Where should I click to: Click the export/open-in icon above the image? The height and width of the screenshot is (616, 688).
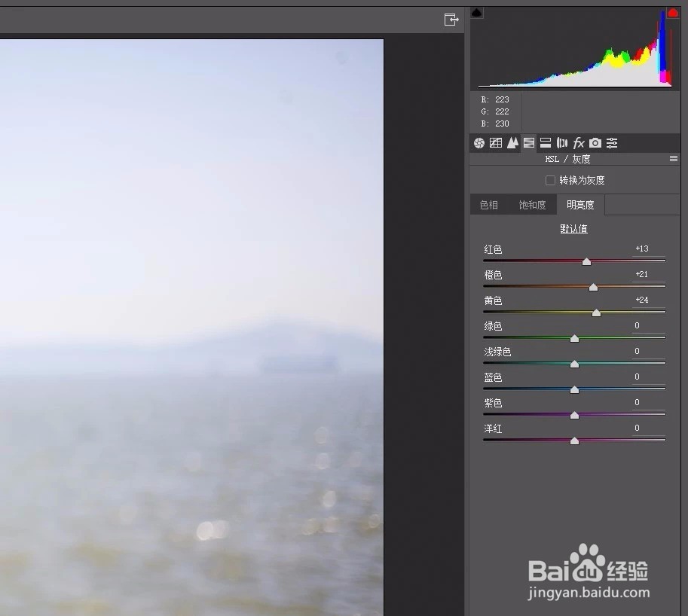[451, 20]
